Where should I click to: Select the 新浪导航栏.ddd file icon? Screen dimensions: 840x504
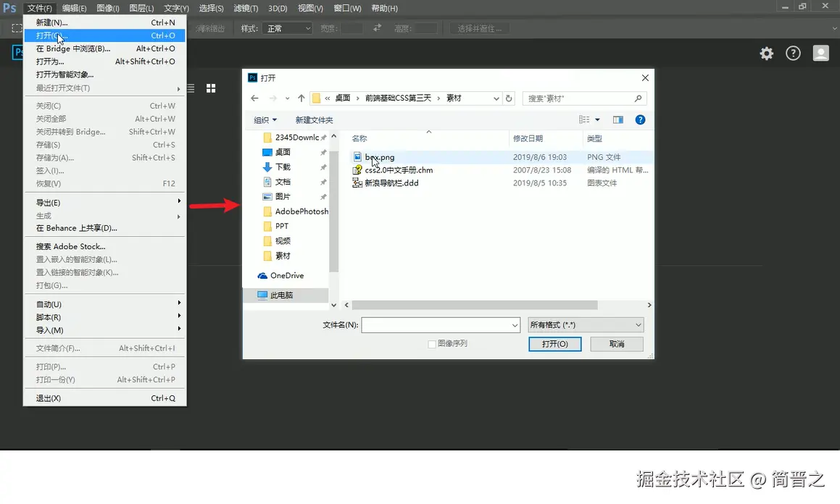tap(357, 182)
